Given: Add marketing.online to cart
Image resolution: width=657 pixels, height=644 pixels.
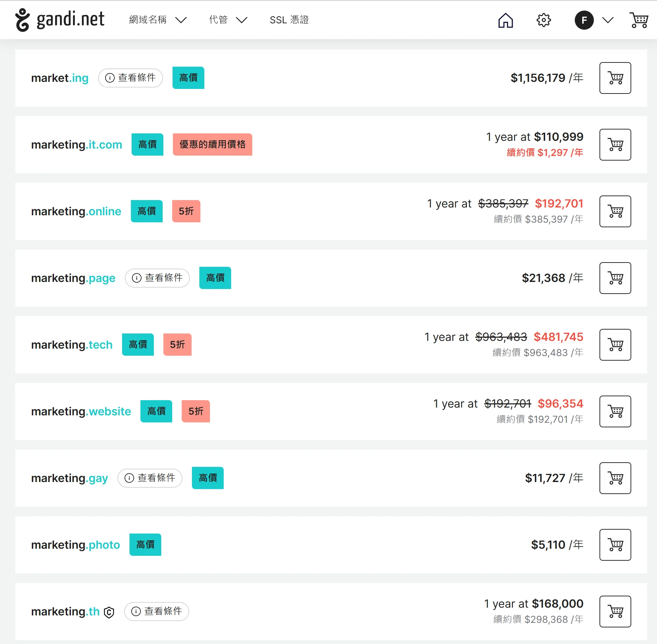Looking at the screenshot, I should [x=615, y=211].
